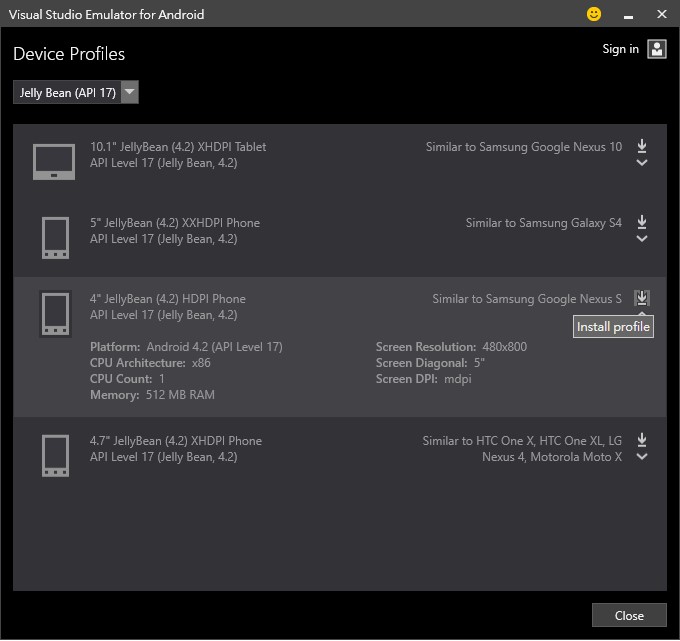This screenshot has width=680, height=641.
Task: Expand details for 5" XXHDPI Phone profile
Action: pos(642,239)
